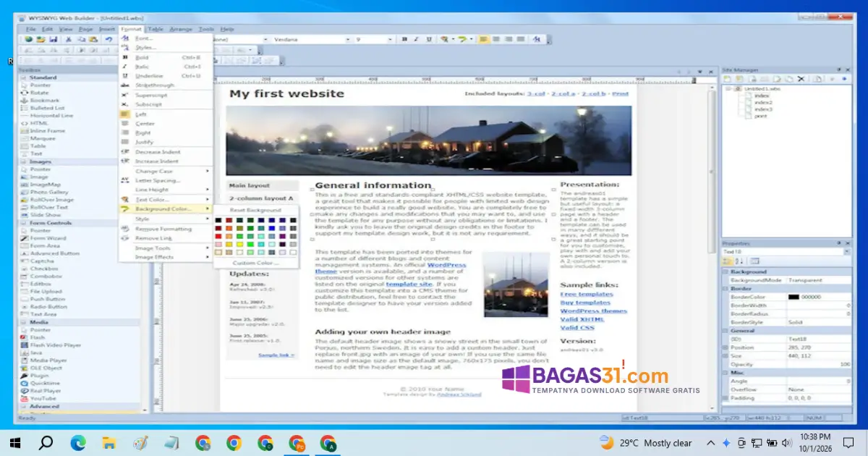Select the Form Wizard tool in the Toolbox
Image resolution: width=868 pixels, height=456 pixels.
tap(47, 238)
